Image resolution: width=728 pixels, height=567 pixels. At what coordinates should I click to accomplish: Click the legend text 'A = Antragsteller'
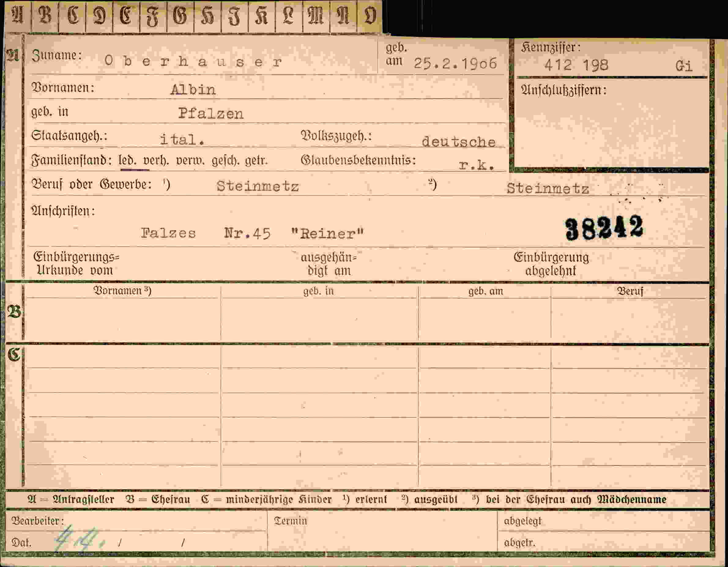71,499
